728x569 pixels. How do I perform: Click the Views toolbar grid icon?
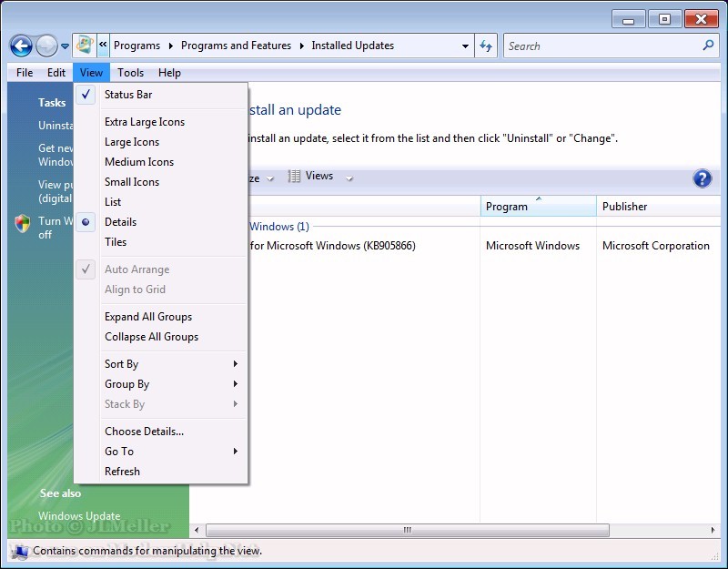pyautogui.click(x=295, y=177)
